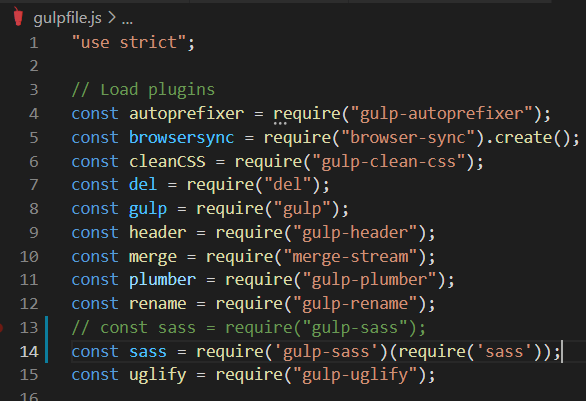The width and height of the screenshot is (586, 401).
Task: Click "gulp-header" string
Action: pos(355,233)
